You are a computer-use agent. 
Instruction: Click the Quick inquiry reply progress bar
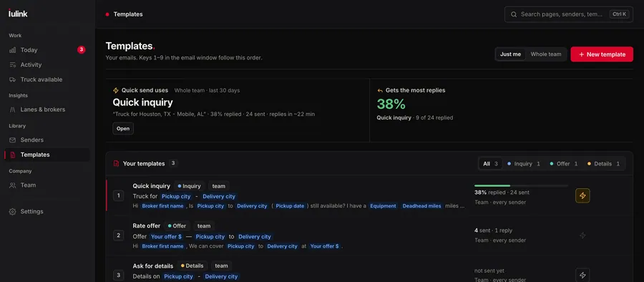coord(521,186)
